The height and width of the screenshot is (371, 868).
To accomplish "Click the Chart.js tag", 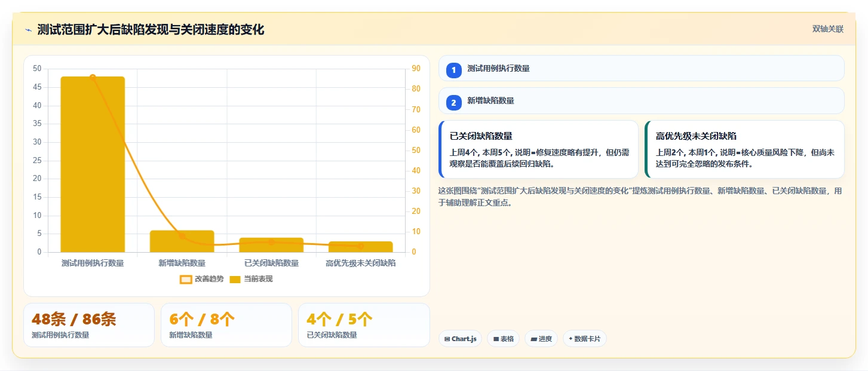I will 460,339.
